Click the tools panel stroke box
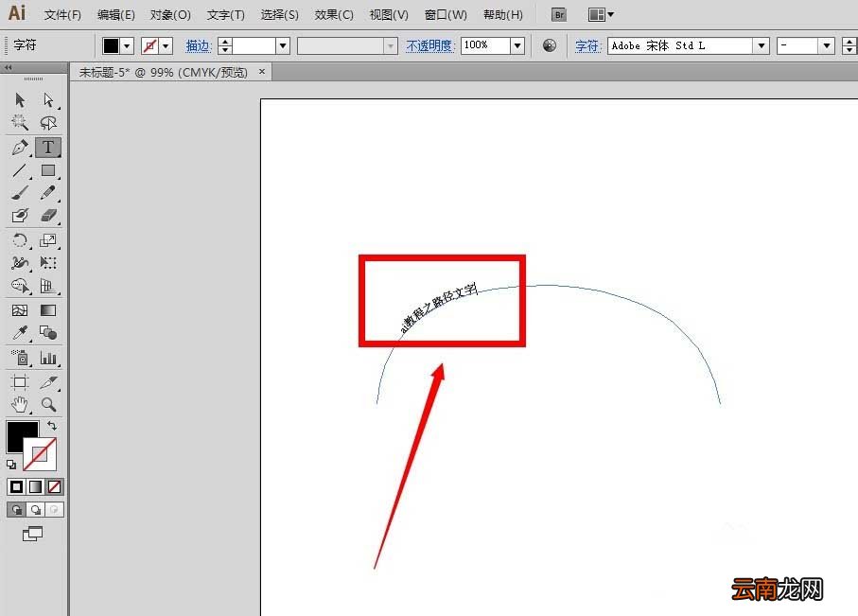Image resolution: width=858 pixels, height=616 pixels. click(41, 454)
